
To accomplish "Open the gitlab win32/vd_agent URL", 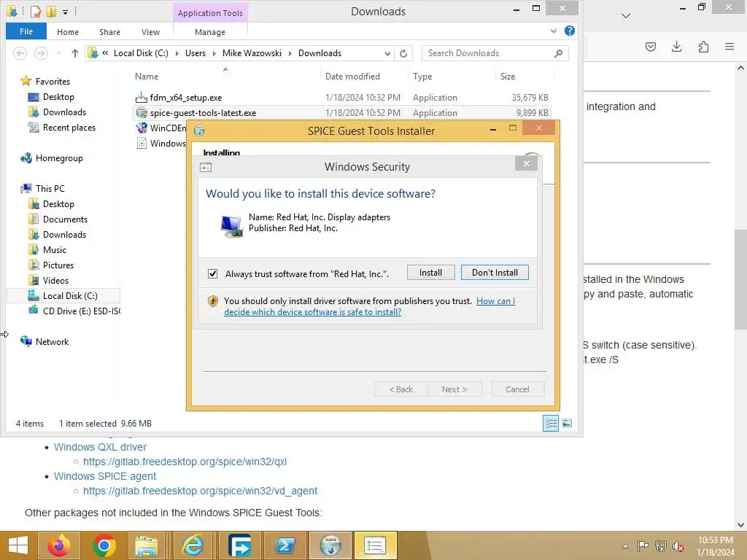I will 200,491.
